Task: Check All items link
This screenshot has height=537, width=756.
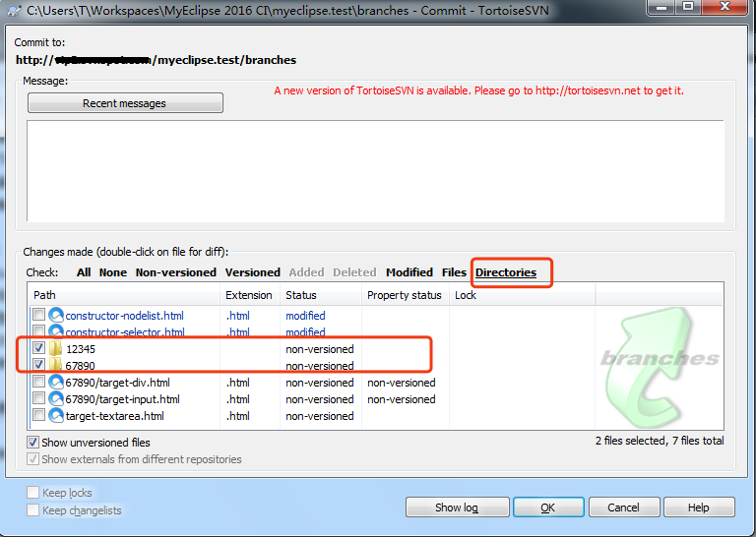Action: click(x=84, y=272)
